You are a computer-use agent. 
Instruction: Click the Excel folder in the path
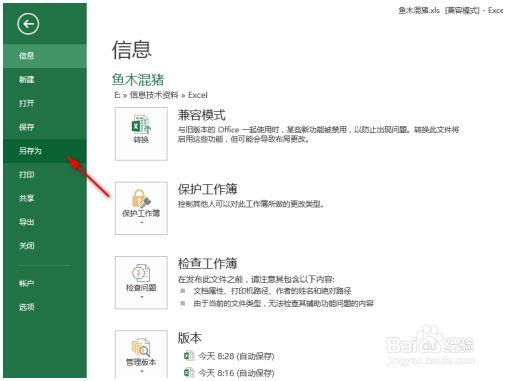click(x=198, y=95)
